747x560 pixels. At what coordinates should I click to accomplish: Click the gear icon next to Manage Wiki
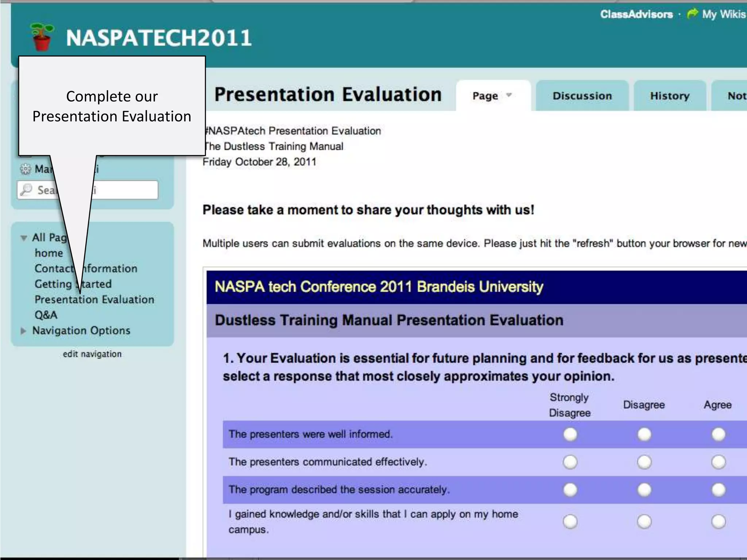click(x=25, y=169)
